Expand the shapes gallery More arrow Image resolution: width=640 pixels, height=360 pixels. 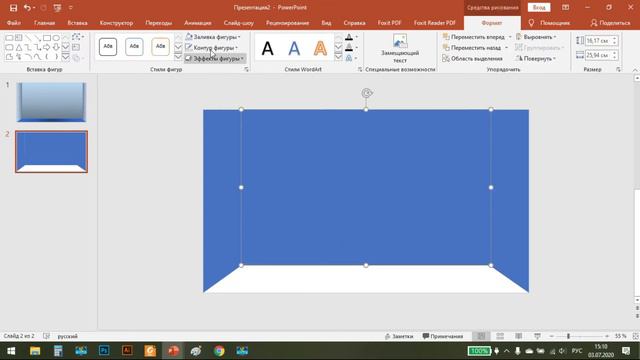[x=66, y=58]
